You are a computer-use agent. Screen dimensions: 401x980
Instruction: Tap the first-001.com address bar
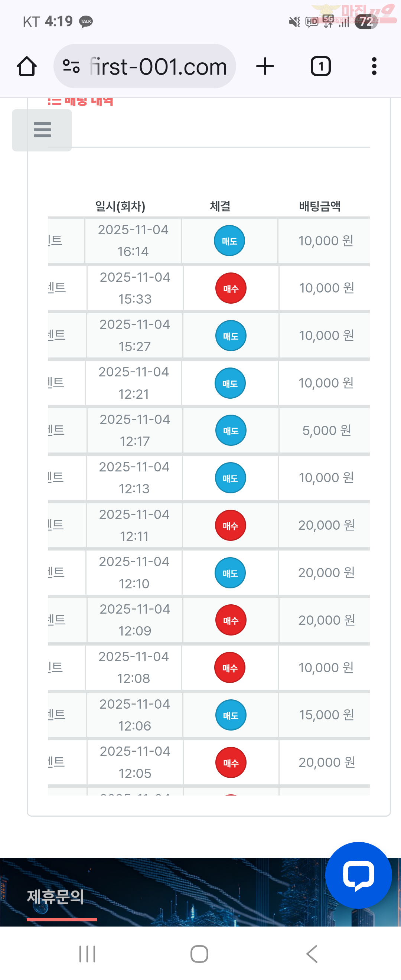click(x=158, y=66)
